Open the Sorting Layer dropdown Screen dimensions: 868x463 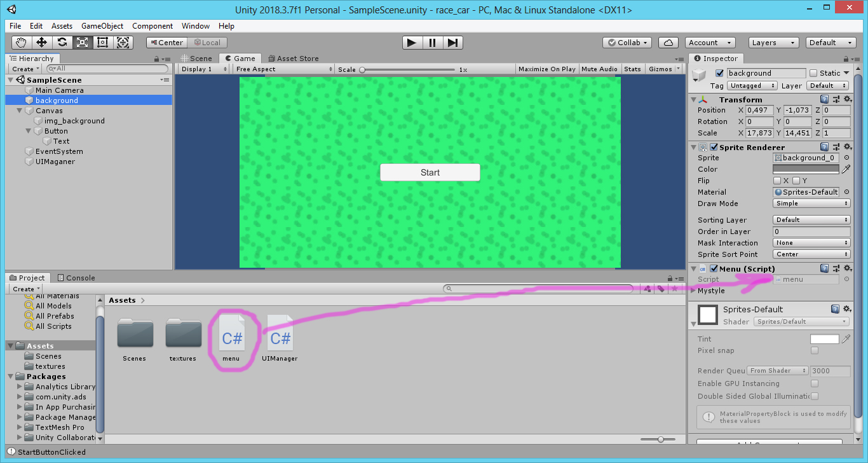[812, 220]
